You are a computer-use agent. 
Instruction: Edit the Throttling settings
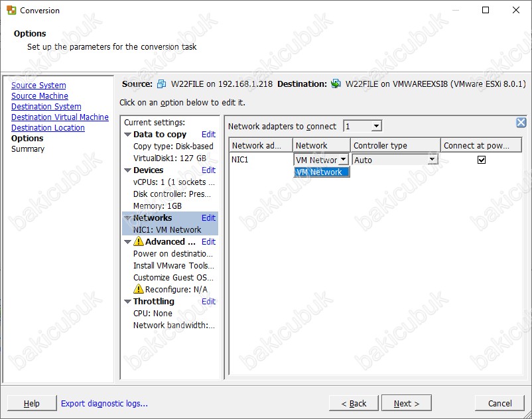[x=208, y=301]
